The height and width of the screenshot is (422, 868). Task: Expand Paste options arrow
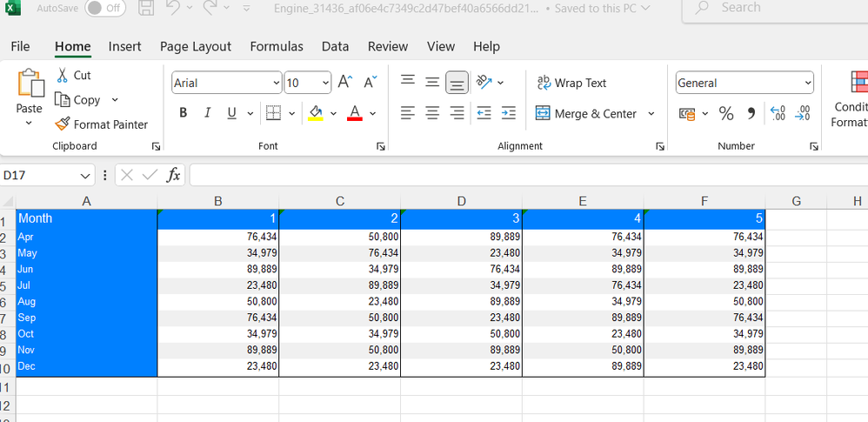pos(29,123)
